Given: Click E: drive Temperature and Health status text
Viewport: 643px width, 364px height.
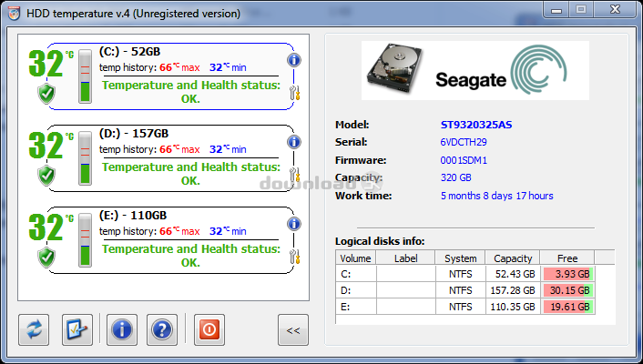Looking at the screenshot, I should coord(191,256).
